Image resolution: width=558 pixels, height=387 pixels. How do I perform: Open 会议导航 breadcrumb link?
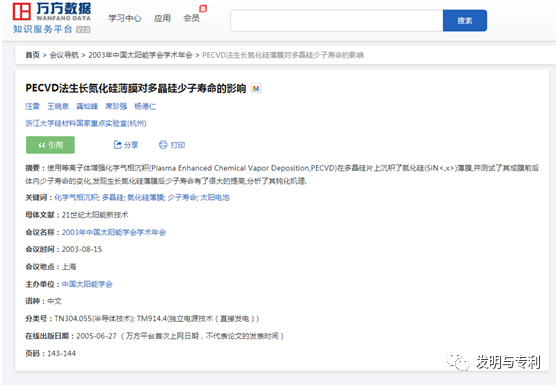tap(64, 55)
